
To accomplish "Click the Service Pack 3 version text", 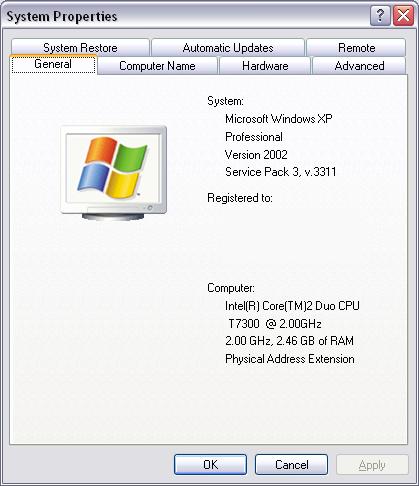I will pos(281,172).
